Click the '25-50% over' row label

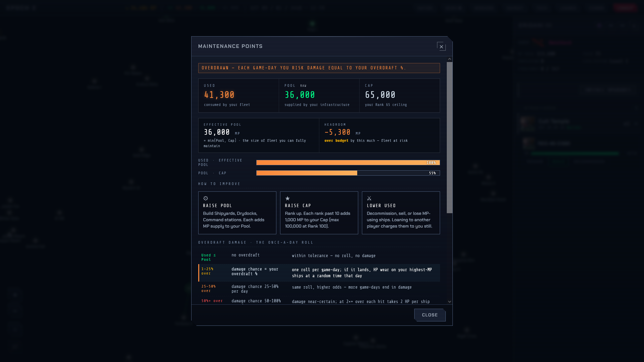[x=209, y=289]
